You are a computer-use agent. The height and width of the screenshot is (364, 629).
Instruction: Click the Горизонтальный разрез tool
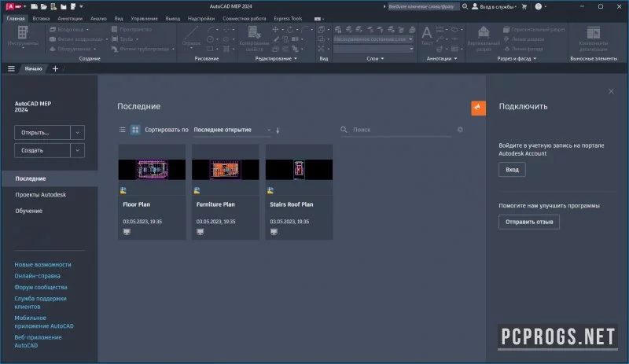coord(535,29)
